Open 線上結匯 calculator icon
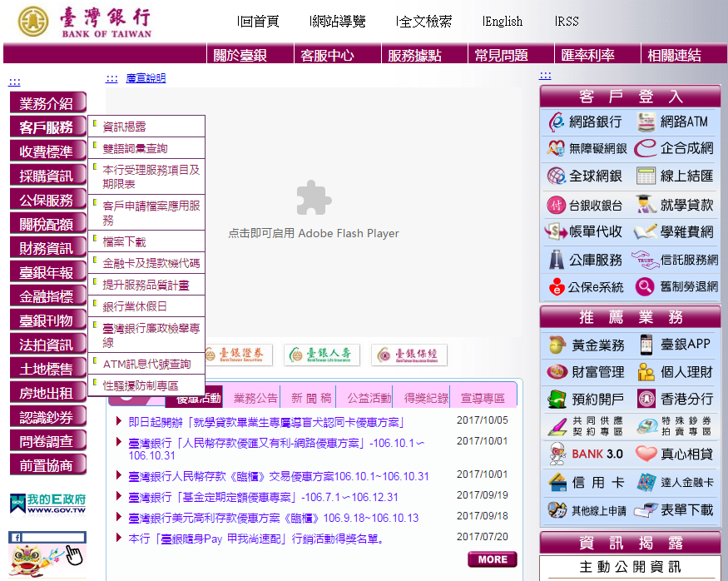This screenshot has height=581, width=728. [646, 176]
